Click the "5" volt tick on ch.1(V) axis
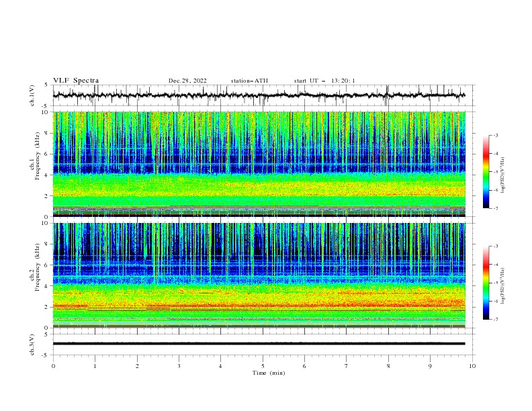The image size is (532, 411). click(46, 85)
